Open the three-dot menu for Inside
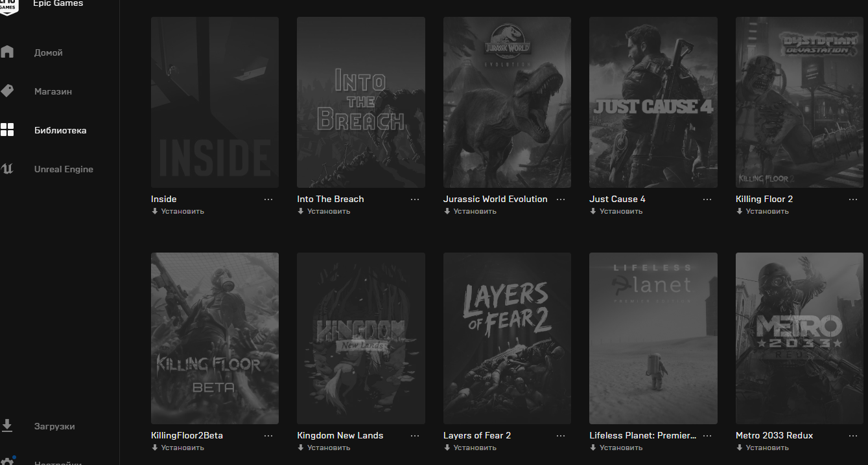 pos(269,199)
